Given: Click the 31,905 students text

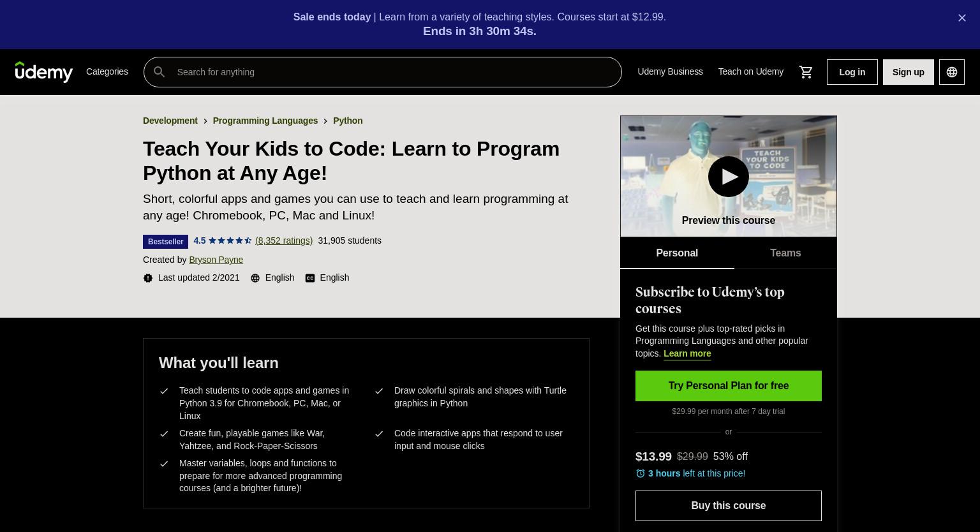Looking at the screenshot, I should (x=350, y=240).
